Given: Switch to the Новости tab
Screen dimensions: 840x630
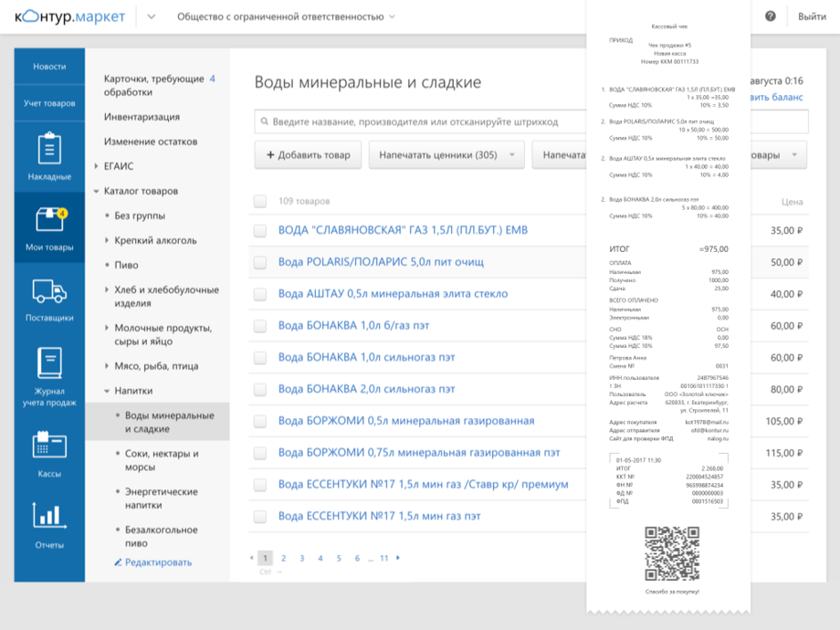Looking at the screenshot, I should pos(49,67).
